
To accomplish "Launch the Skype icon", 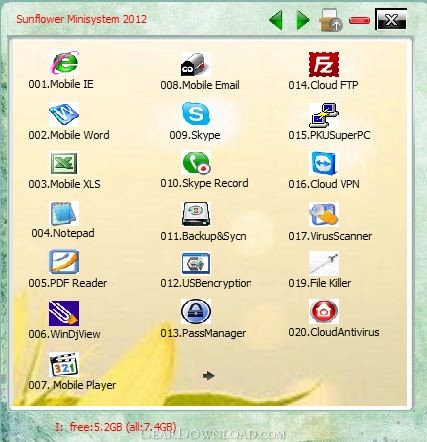I will pyautogui.click(x=196, y=114).
